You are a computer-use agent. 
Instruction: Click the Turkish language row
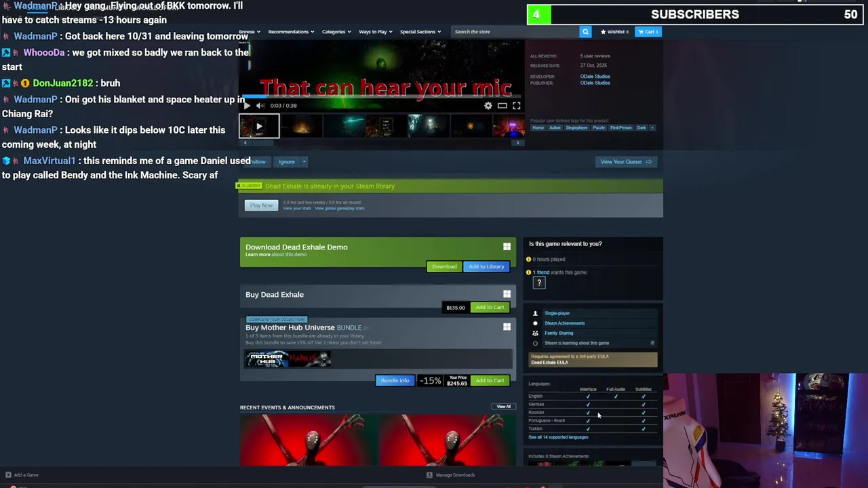(593, 429)
